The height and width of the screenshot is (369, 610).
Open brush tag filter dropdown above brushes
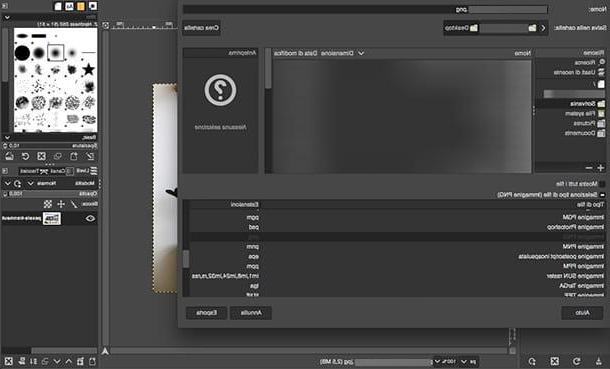click(x=50, y=17)
